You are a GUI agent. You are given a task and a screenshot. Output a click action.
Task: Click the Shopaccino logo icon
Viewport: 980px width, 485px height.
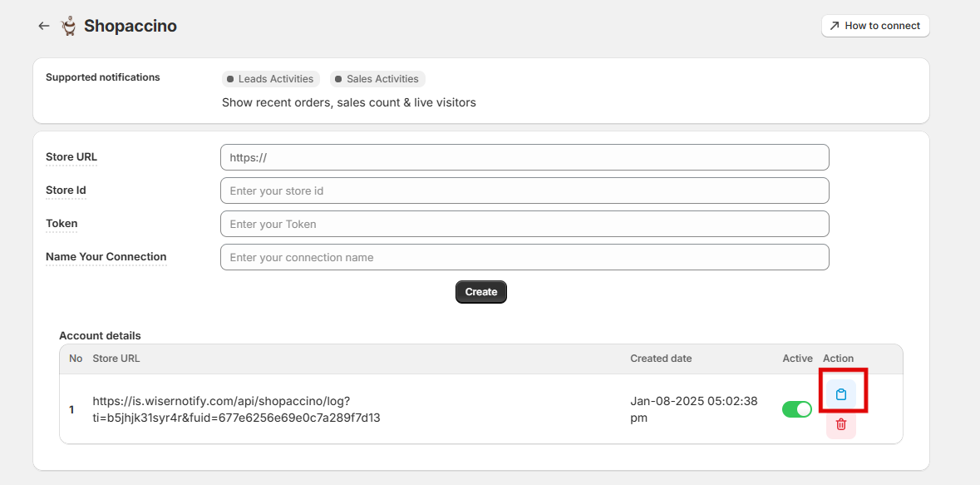pos(68,26)
